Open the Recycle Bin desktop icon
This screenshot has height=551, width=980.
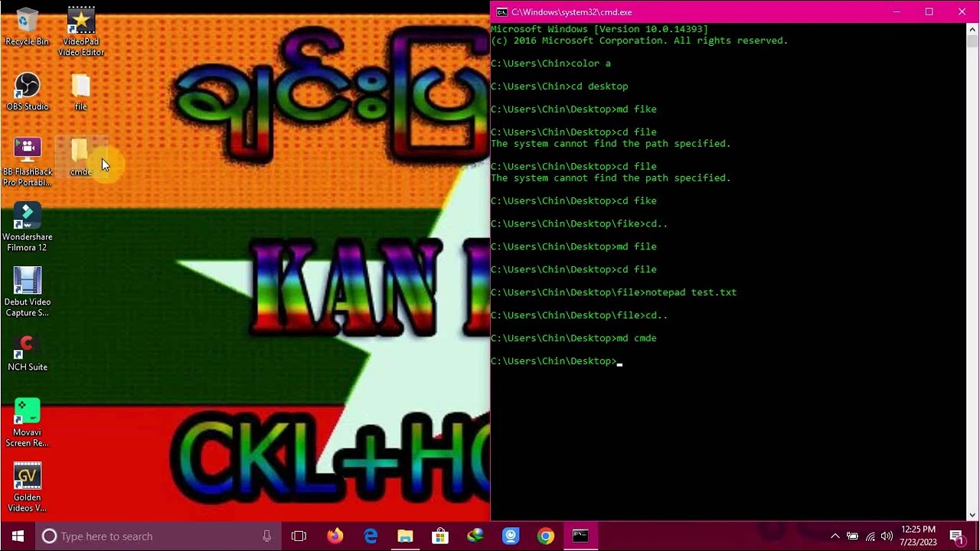(x=28, y=28)
